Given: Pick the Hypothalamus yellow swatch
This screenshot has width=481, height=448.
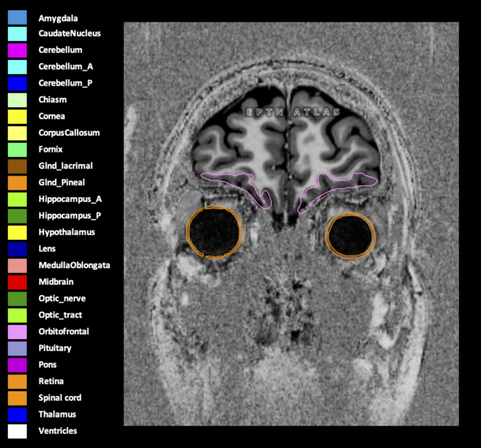Looking at the screenshot, I should pyautogui.click(x=17, y=233).
